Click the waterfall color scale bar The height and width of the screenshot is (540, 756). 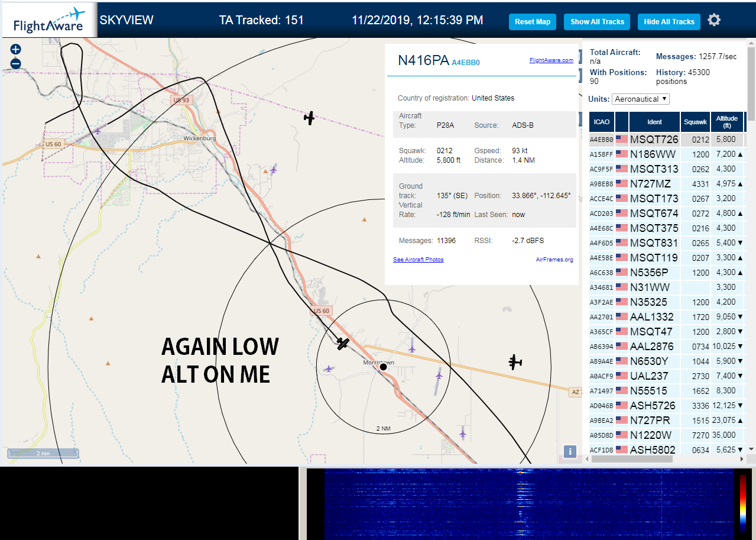(x=743, y=502)
